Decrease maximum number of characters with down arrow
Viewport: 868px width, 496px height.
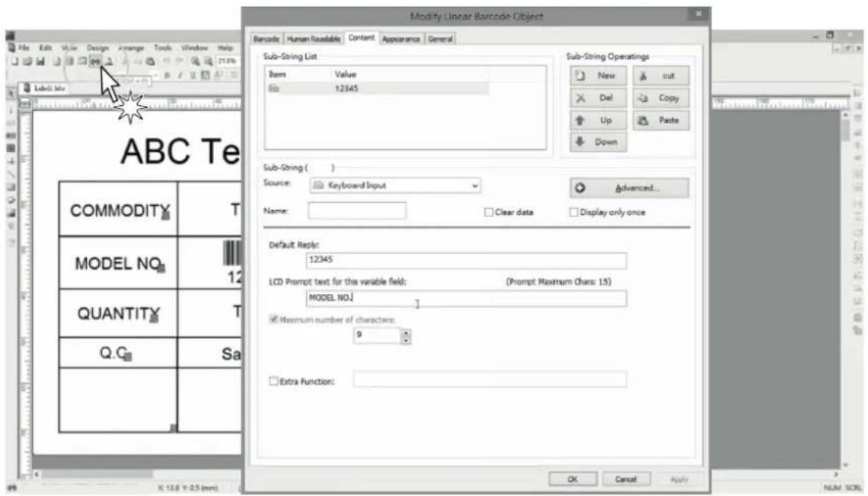pos(406,340)
